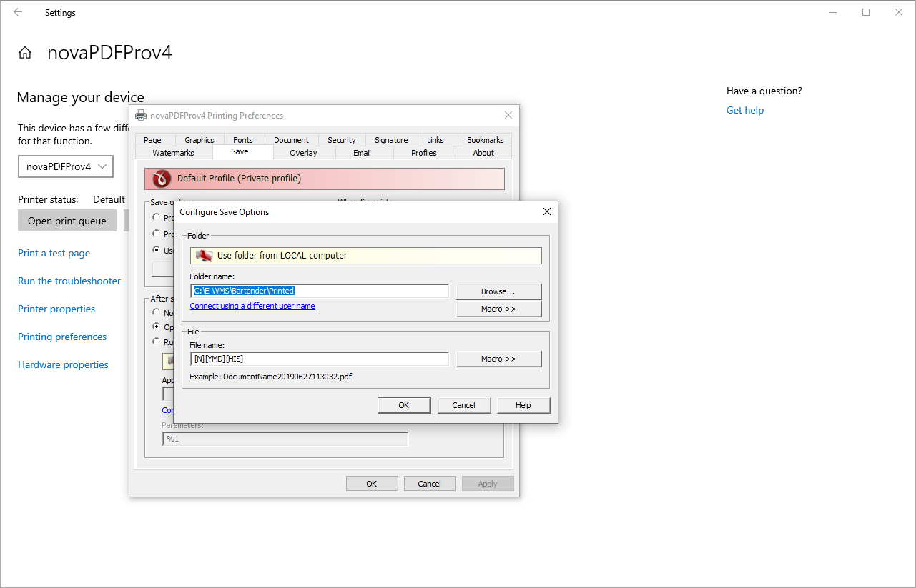Click Connect using a different user name

[x=252, y=306]
